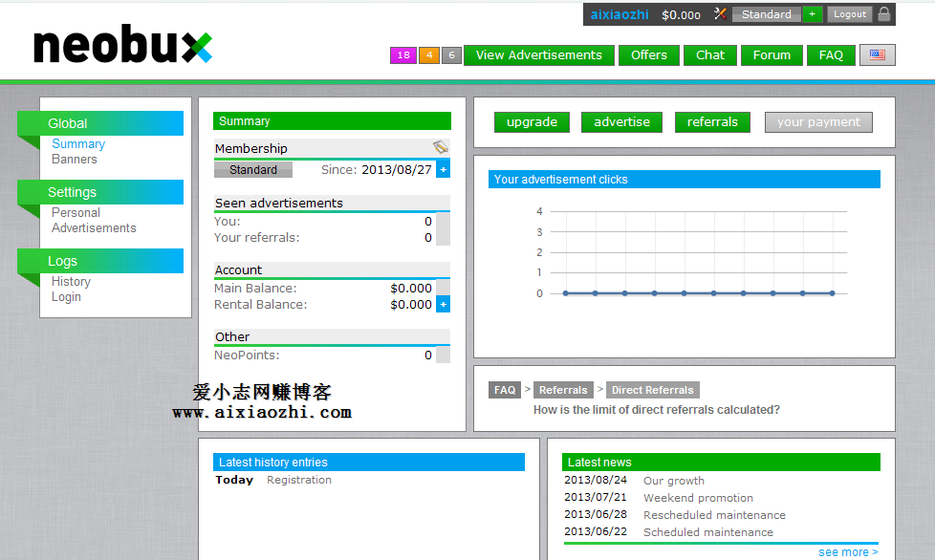Screen dimensions: 935x560
Task: Open History log
Action: click(x=71, y=281)
